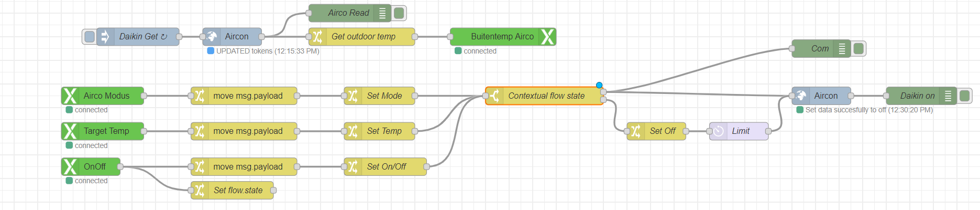980x210 pixels.
Task: Select the Set Mode node label
Action: point(384,96)
